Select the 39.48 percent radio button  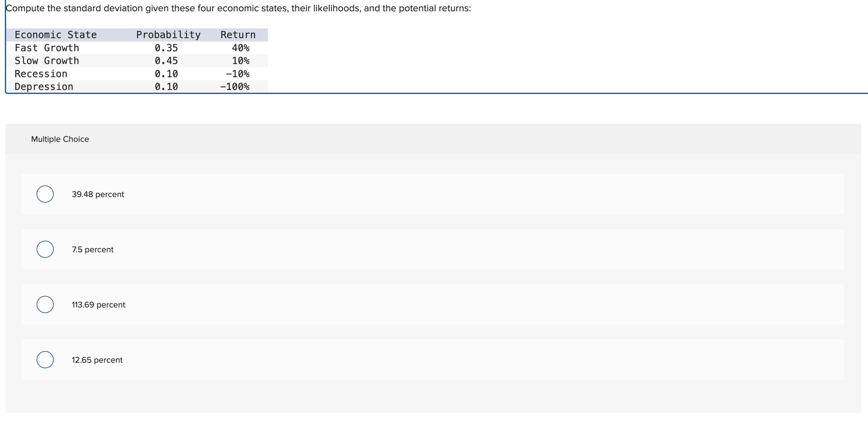(45, 194)
